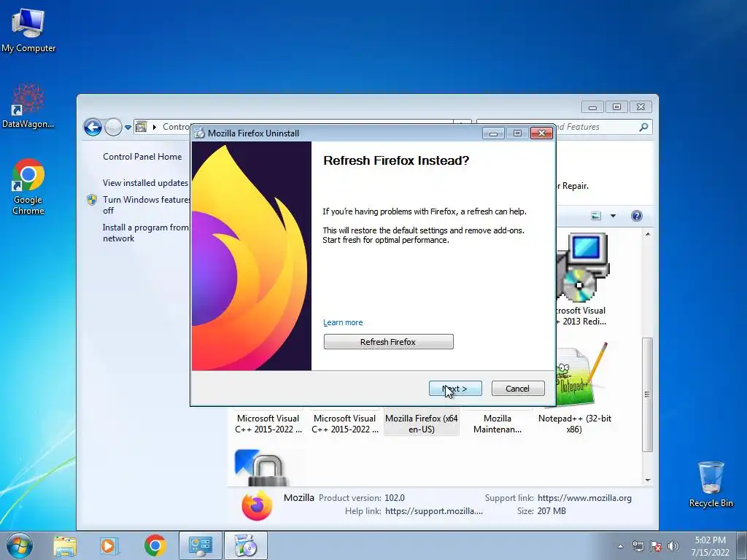Select second Microsoft Visual C++ 2015-2022 entry
This screenshot has width=747, height=560.
coord(345,424)
